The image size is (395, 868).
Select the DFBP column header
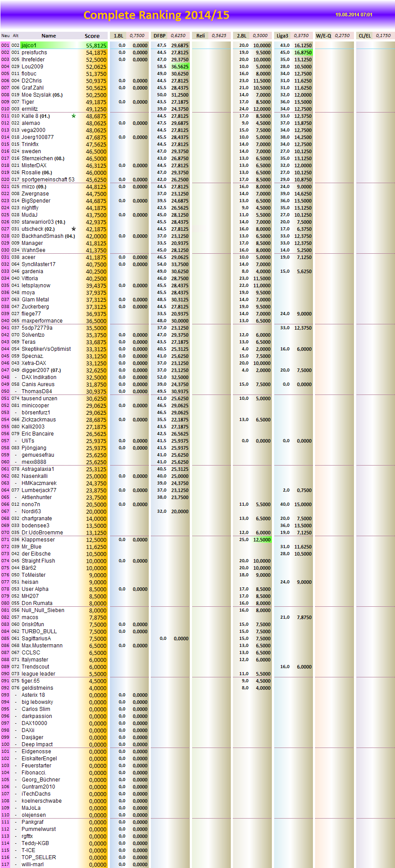159,36
